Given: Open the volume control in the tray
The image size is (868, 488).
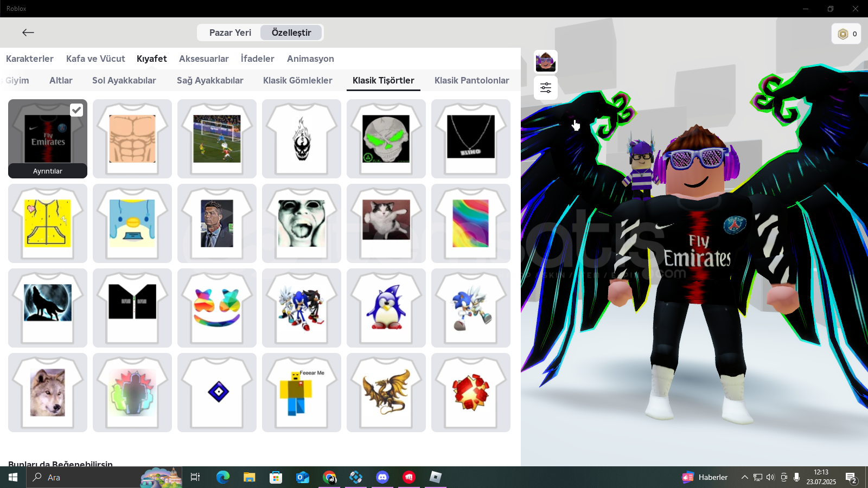Looking at the screenshot, I should click(x=770, y=477).
